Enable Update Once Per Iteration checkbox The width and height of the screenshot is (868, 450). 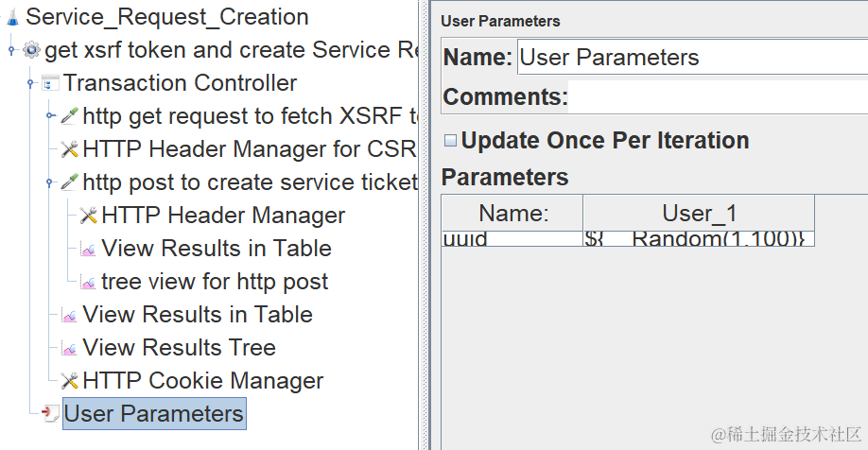451,140
